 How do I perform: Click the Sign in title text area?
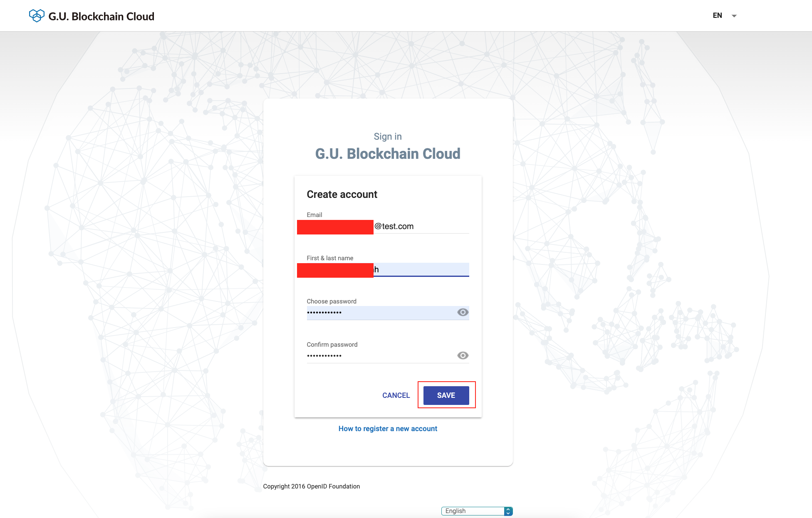point(387,136)
